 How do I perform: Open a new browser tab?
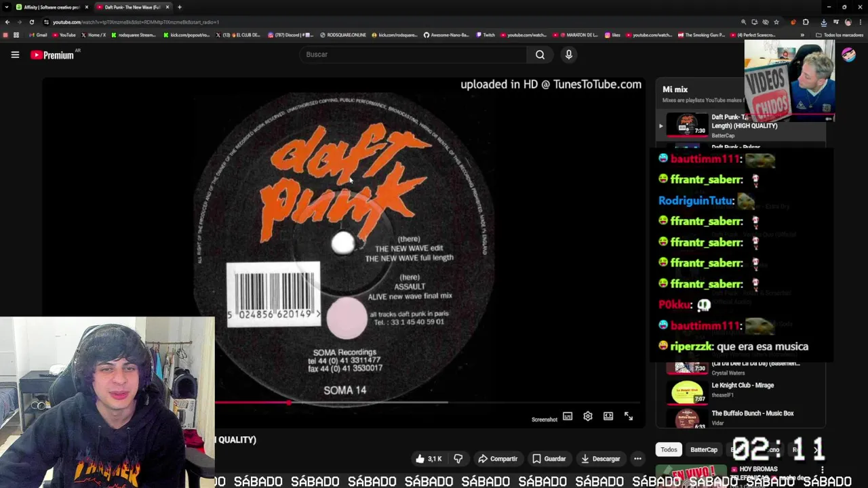180,7
